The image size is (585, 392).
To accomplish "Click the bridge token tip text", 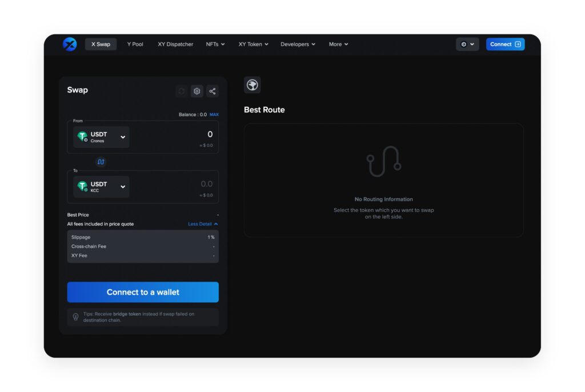I will 139,317.
